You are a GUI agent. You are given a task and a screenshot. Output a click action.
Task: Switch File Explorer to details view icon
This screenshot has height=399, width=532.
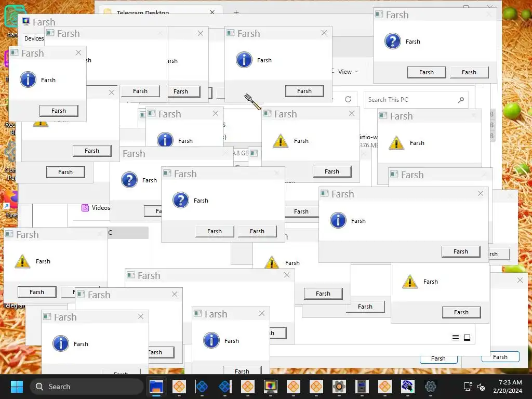[x=455, y=338]
